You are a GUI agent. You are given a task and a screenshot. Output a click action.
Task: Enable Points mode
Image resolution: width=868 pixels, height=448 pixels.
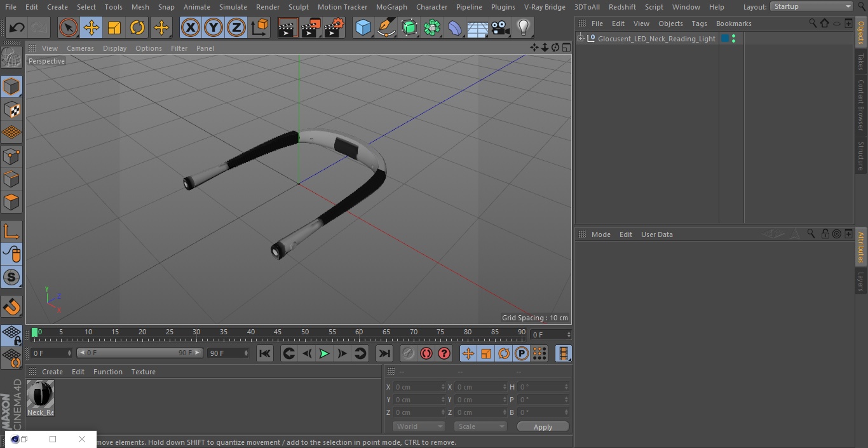pyautogui.click(x=11, y=156)
